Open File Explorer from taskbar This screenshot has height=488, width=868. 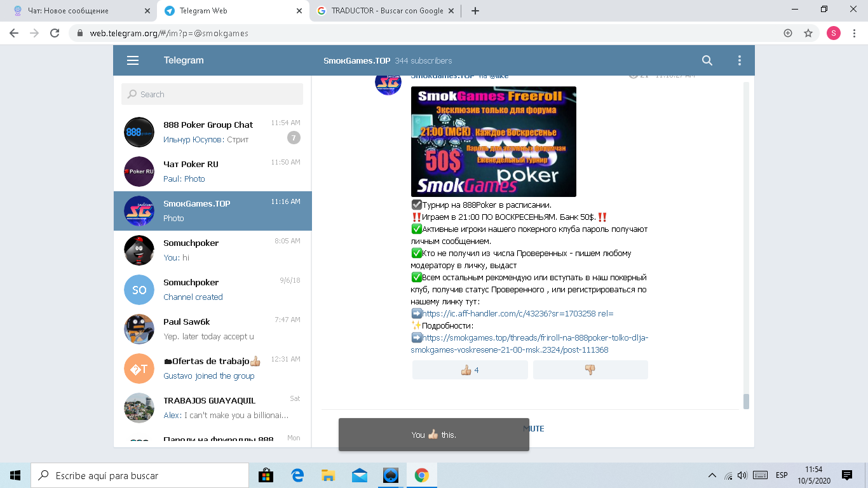[x=329, y=475]
